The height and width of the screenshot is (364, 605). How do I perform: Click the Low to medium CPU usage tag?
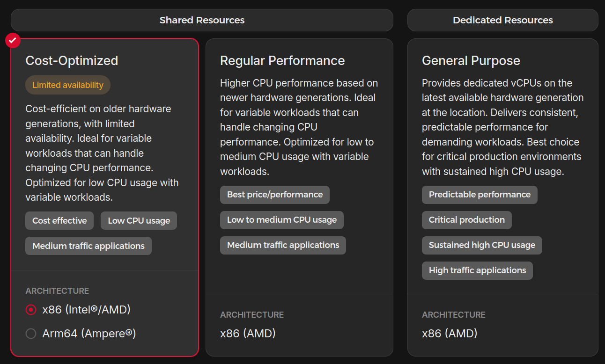pyautogui.click(x=282, y=220)
